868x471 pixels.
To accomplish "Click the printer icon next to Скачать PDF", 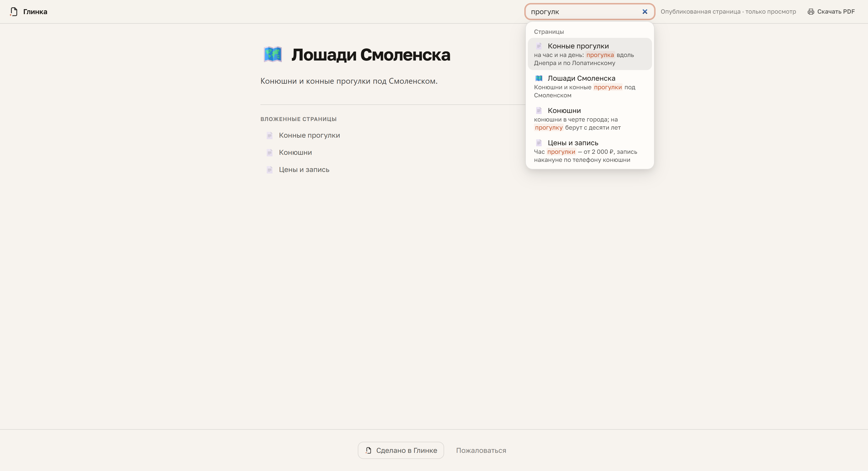I will [x=811, y=12].
